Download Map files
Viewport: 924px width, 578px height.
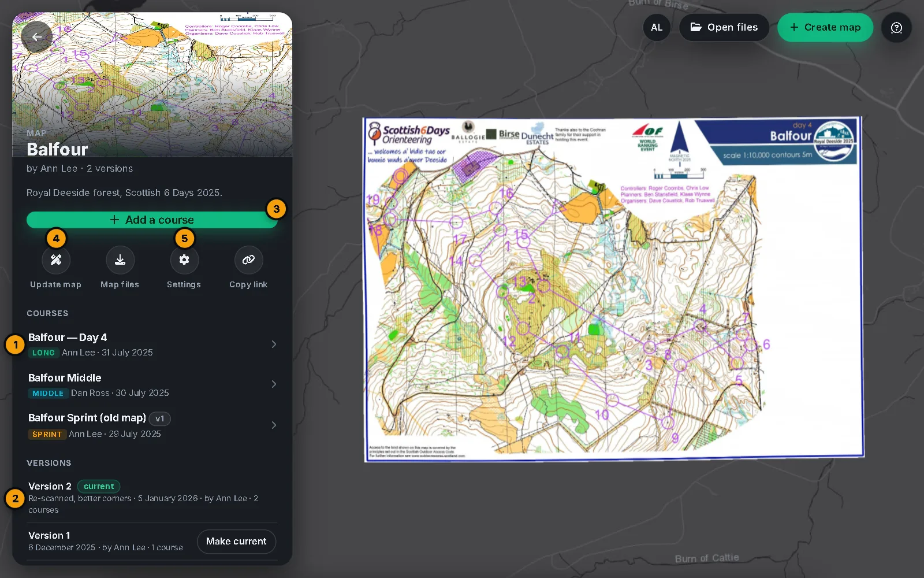pos(120,260)
